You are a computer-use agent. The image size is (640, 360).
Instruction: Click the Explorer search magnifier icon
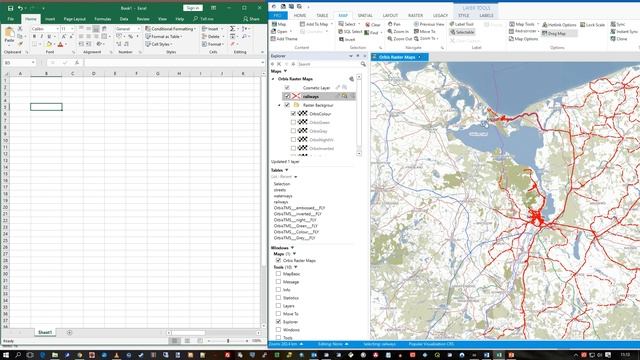[363, 64]
